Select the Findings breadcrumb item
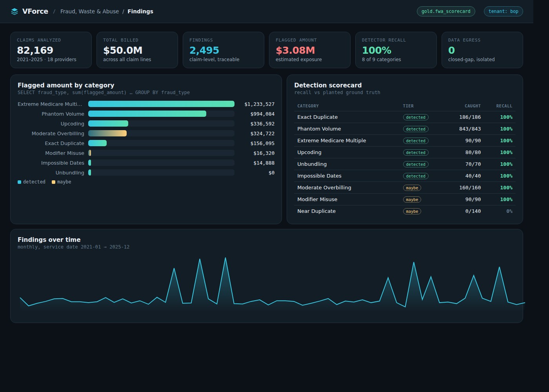The height and width of the screenshot is (392, 549). pos(140,11)
